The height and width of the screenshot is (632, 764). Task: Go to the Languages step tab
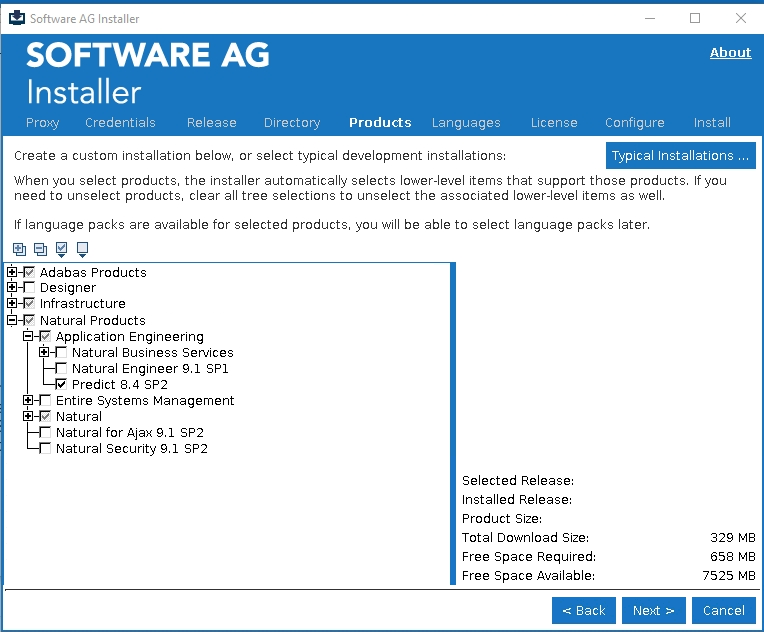466,123
